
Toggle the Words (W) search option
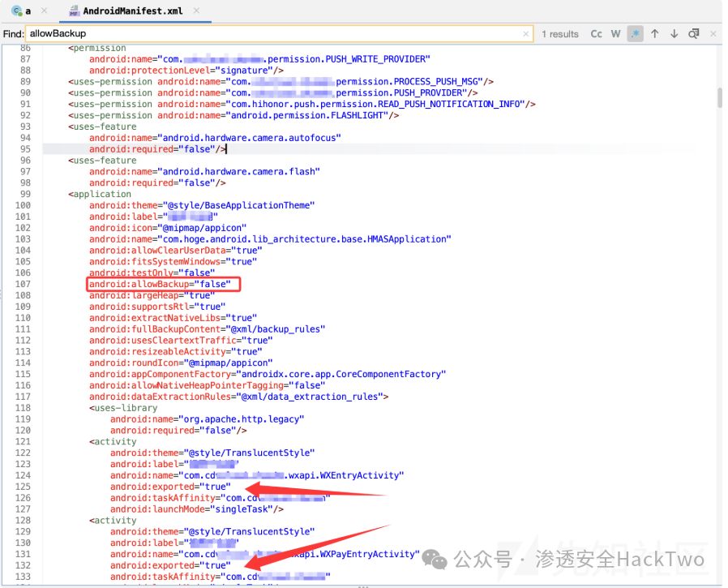click(x=615, y=34)
